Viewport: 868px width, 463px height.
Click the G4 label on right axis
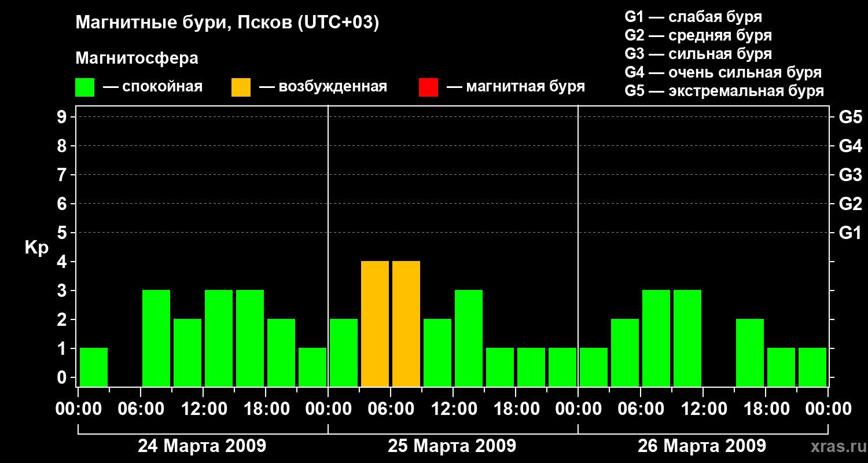click(850, 146)
